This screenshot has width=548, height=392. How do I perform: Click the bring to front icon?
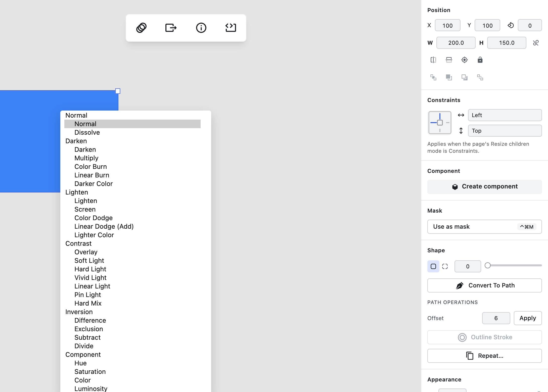(433, 77)
